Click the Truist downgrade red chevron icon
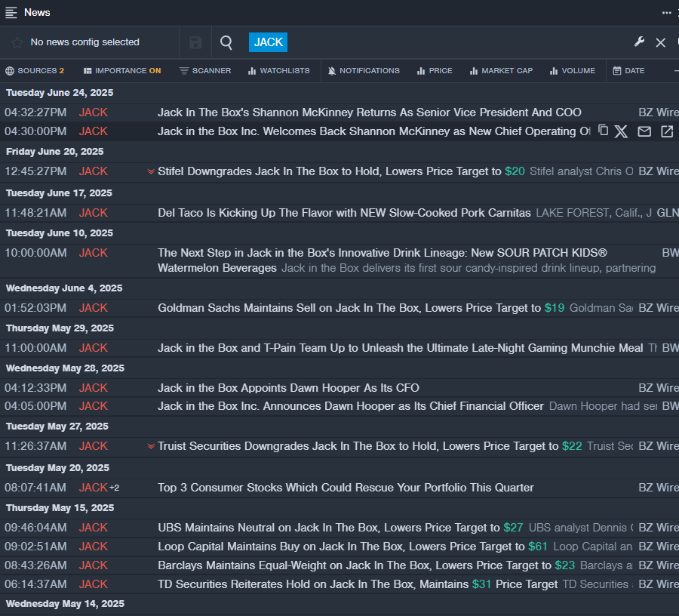The width and height of the screenshot is (679, 616). [151, 446]
